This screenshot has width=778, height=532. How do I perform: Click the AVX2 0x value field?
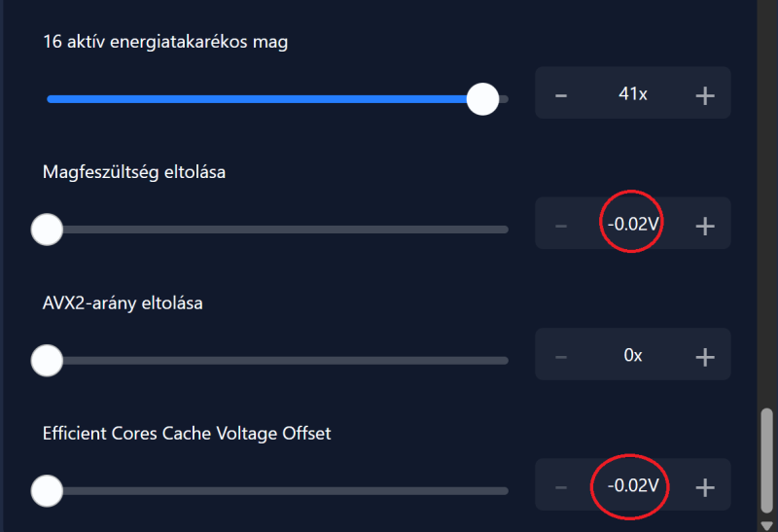pyautogui.click(x=633, y=356)
